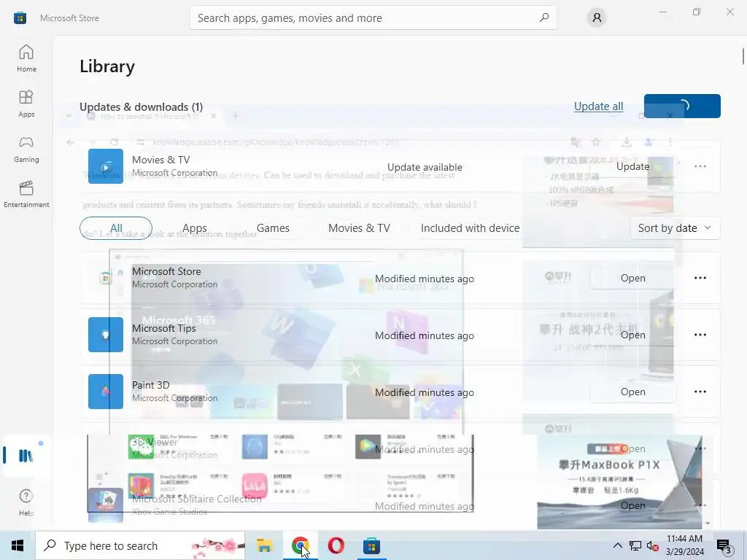Open the Apps section in sidebar
The width and height of the screenshot is (747, 560).
[x=26, y=104]
